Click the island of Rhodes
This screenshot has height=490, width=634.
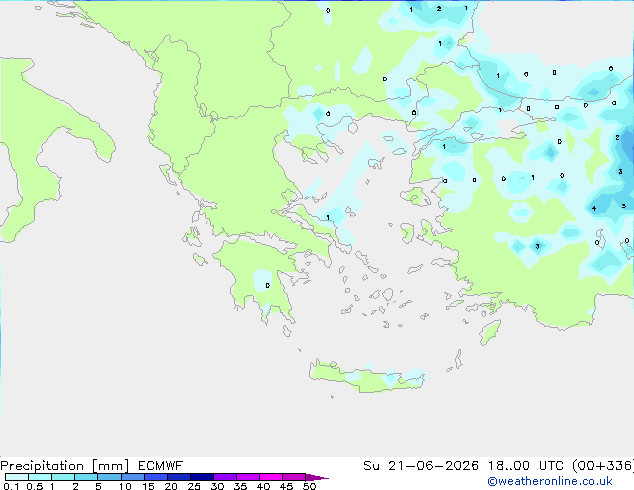(x=490, y=332)
